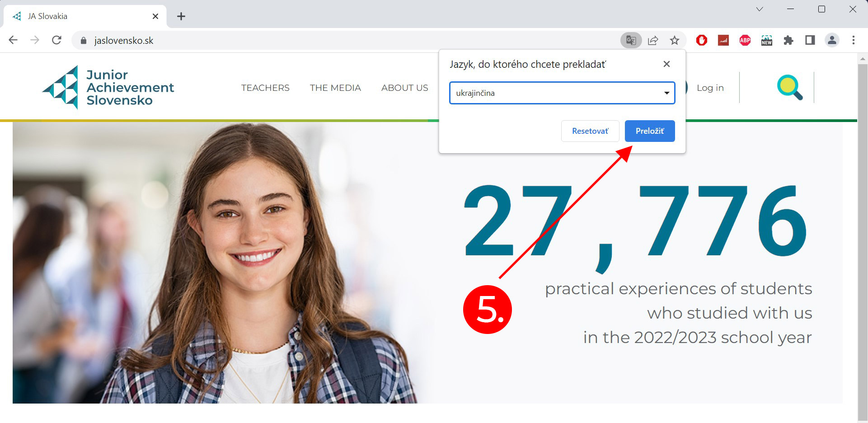
Task: Open the ABOUT US page
Action: pos(405,88)
